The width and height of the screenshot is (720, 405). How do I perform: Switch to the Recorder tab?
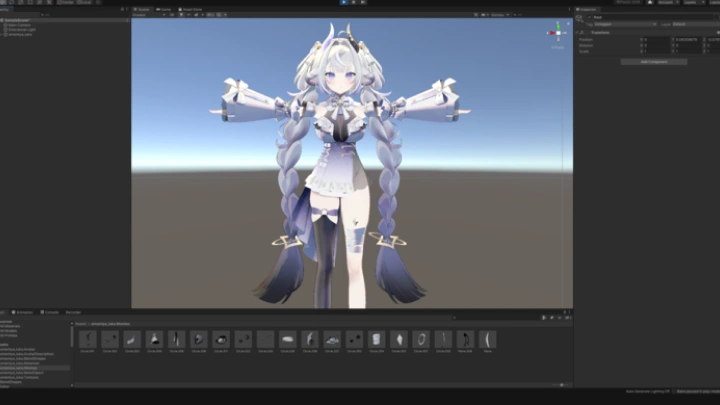(73, 312)
